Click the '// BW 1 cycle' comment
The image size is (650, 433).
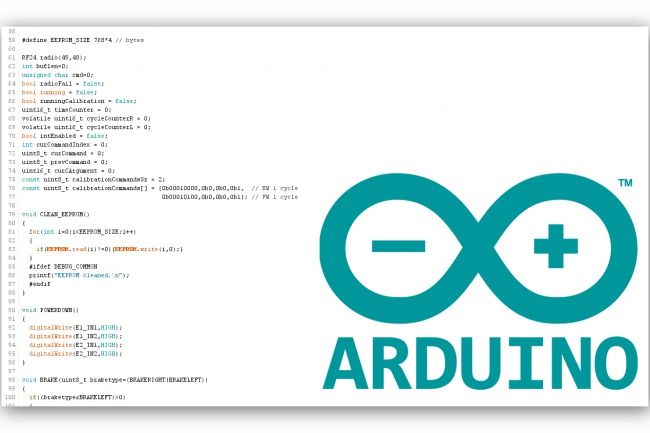click(275, 188)
